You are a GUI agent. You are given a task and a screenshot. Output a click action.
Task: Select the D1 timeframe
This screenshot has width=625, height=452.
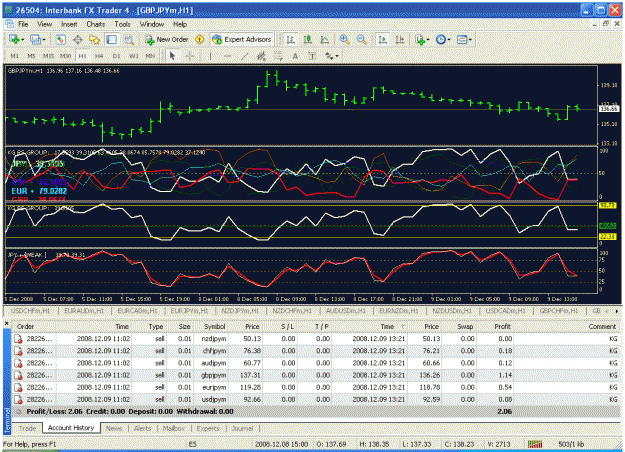[116, 56]
